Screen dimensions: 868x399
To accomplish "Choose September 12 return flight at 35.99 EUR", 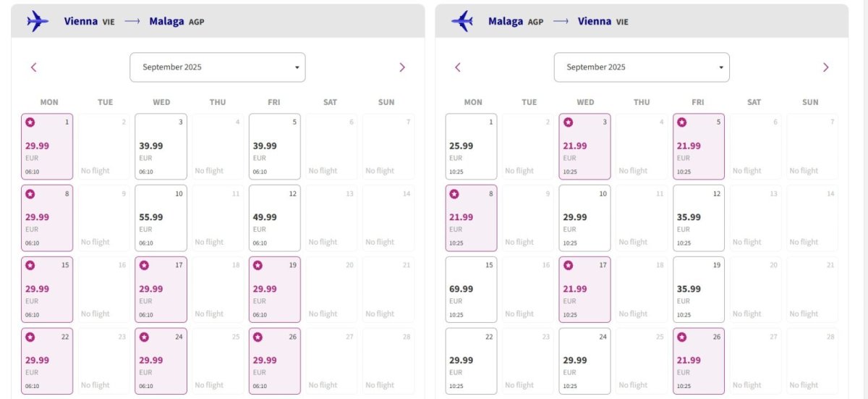I will 698,217.
